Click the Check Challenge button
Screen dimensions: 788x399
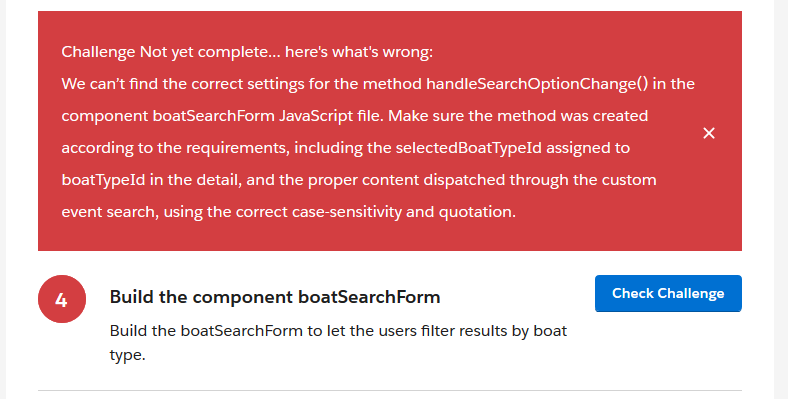point(668,293)
